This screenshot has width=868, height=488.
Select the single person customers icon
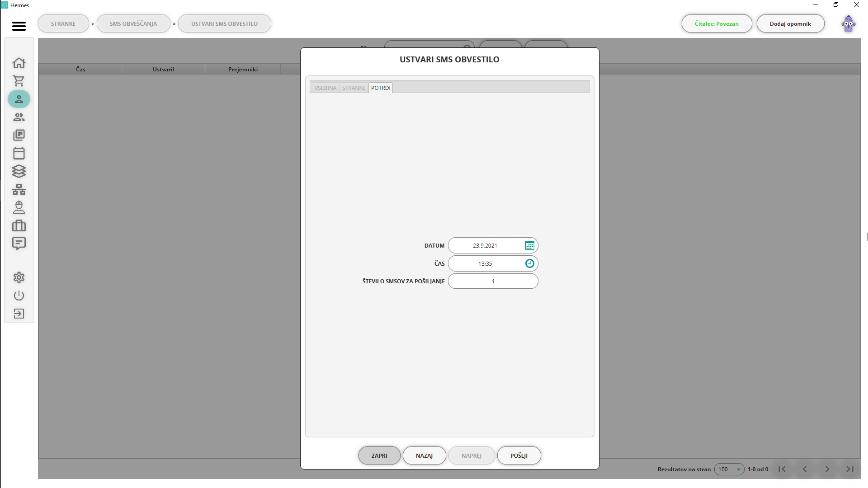(19, 99)
